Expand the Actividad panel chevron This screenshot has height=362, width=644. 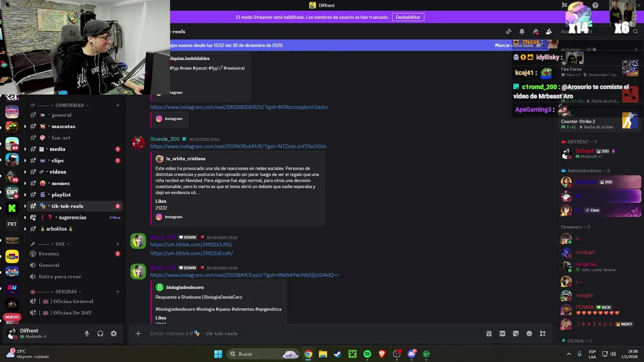click(636, 49)
